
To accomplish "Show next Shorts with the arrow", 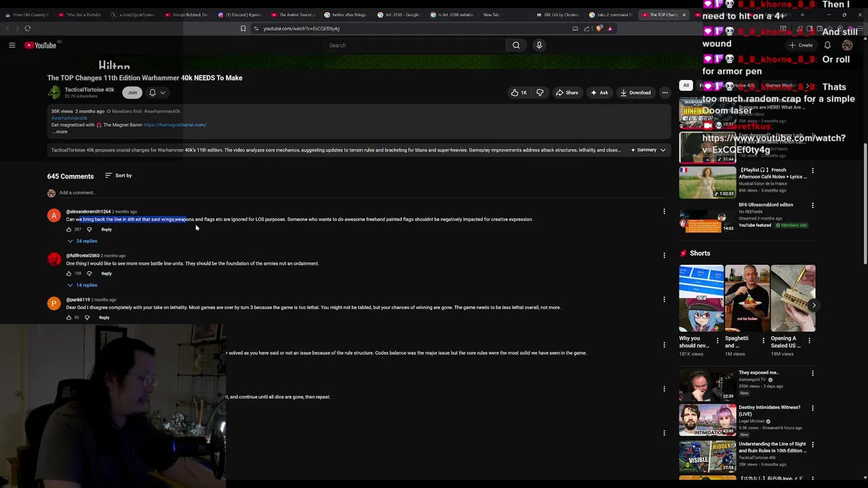I will [x=814, y=305].
